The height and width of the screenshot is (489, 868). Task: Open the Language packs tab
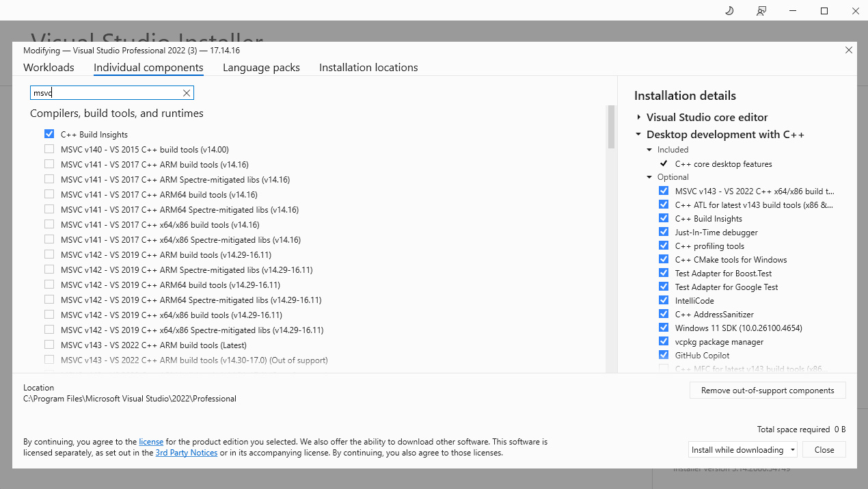click(261, 68)
